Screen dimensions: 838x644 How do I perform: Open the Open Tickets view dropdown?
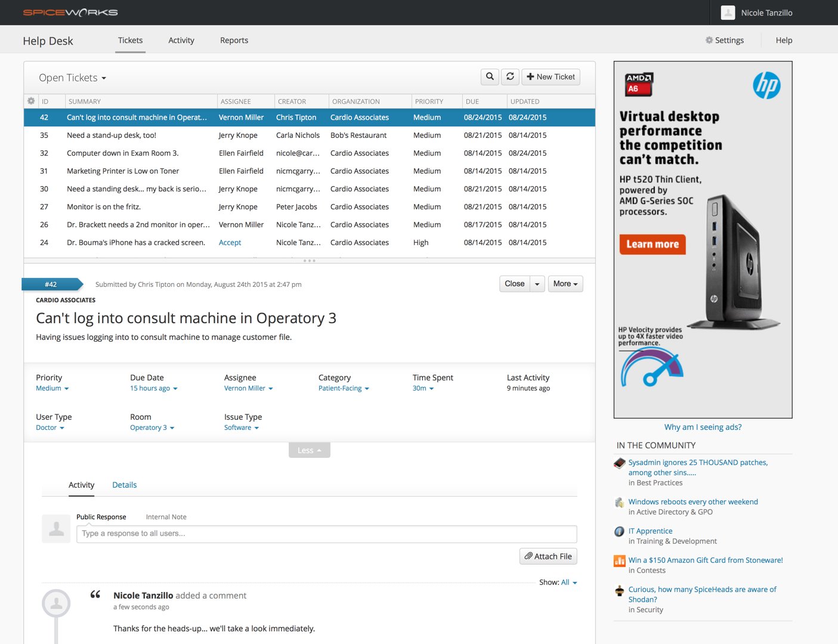coord(72,78)
